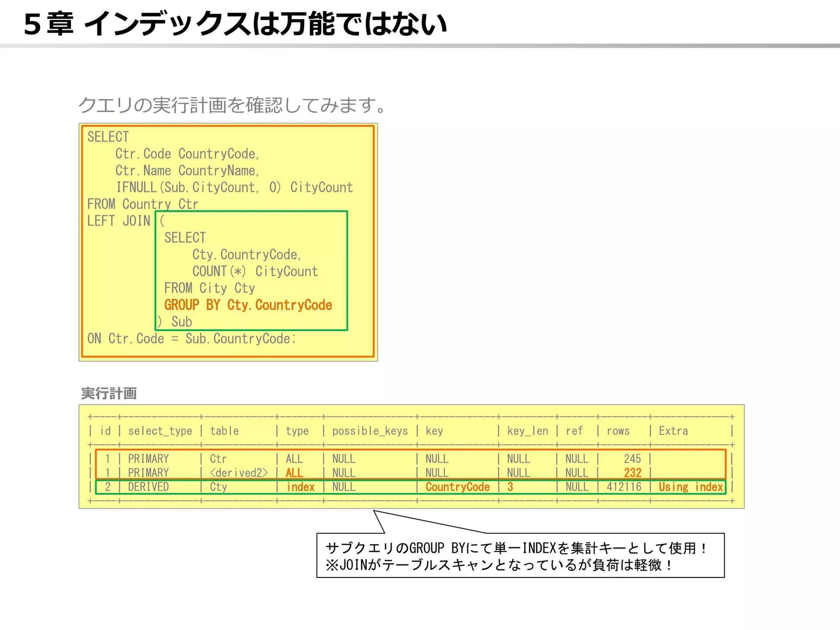Click the possible_keys column header
This screenshot has width=840, height=630.
coord(370,431)
